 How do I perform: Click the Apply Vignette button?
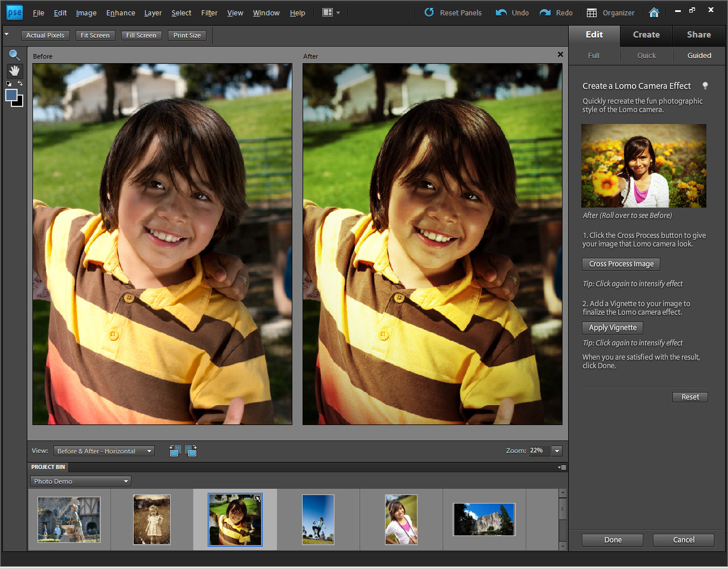[612, 328]
